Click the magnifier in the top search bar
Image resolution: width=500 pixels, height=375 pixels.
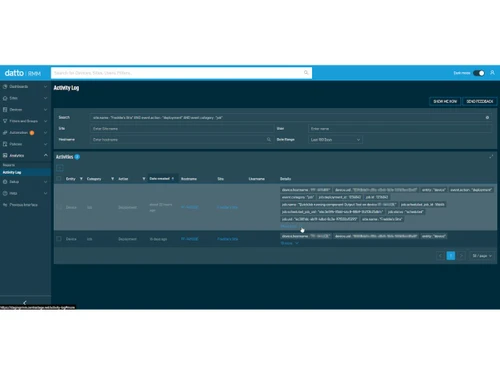click(306, 73)
